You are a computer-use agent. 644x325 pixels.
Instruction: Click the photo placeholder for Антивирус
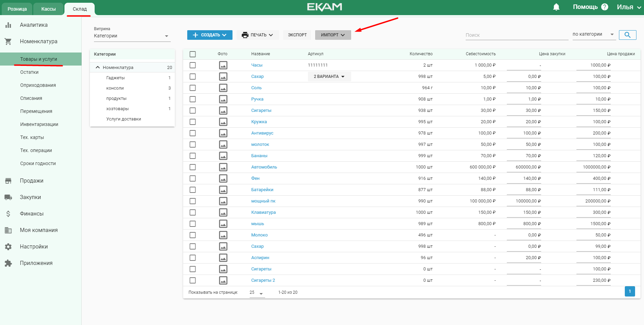click(x=223, y=133)
